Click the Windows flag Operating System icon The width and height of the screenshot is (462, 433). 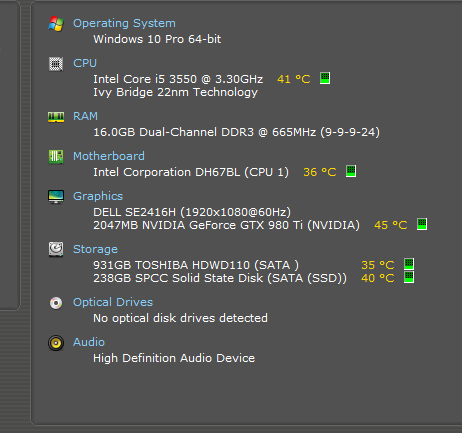pos(56,24)
